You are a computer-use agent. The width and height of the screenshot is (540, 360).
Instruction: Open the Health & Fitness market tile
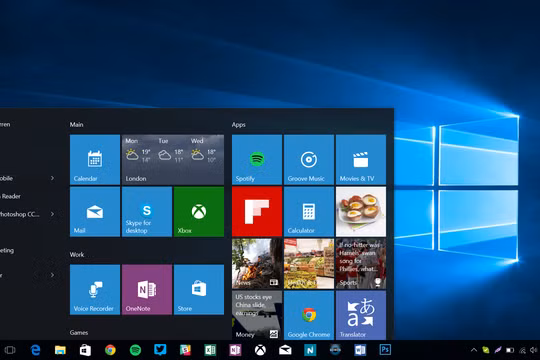(x=309, y=264)
